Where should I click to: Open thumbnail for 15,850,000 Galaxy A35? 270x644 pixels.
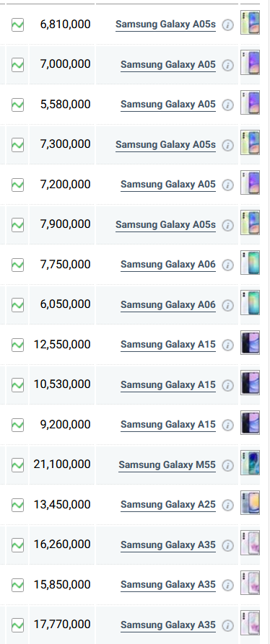click(251, 583)
